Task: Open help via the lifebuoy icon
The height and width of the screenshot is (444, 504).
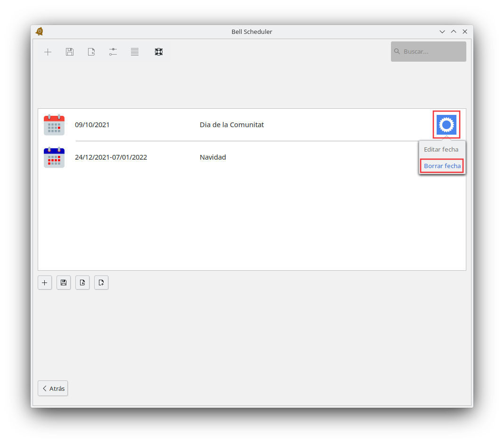Action: coord(159,52)
